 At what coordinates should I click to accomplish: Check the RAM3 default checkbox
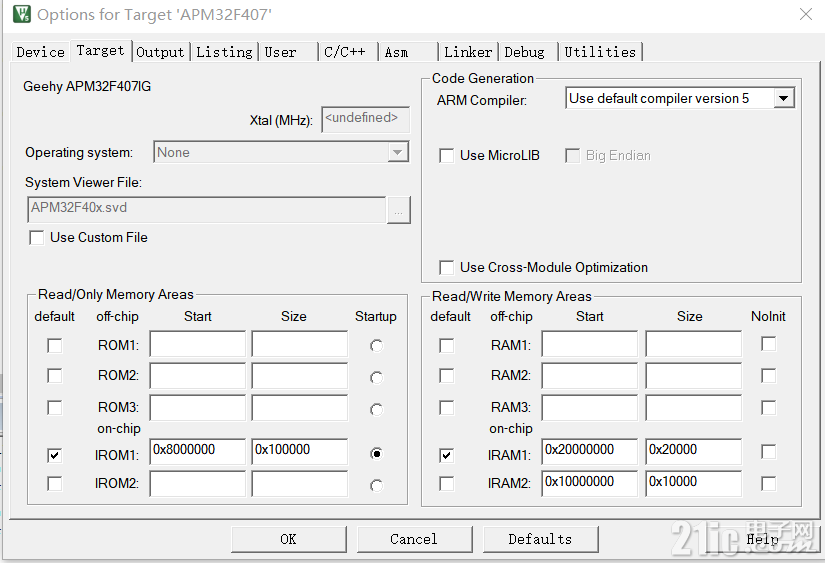coord(447,408)
